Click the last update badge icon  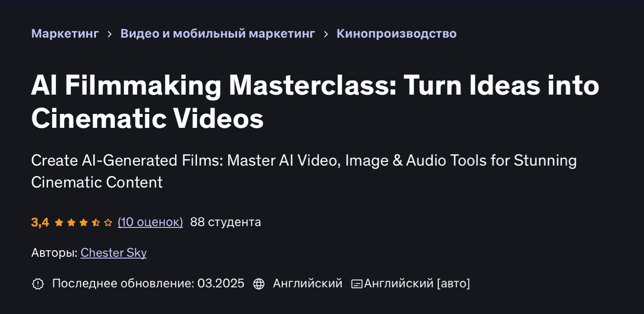38,284
